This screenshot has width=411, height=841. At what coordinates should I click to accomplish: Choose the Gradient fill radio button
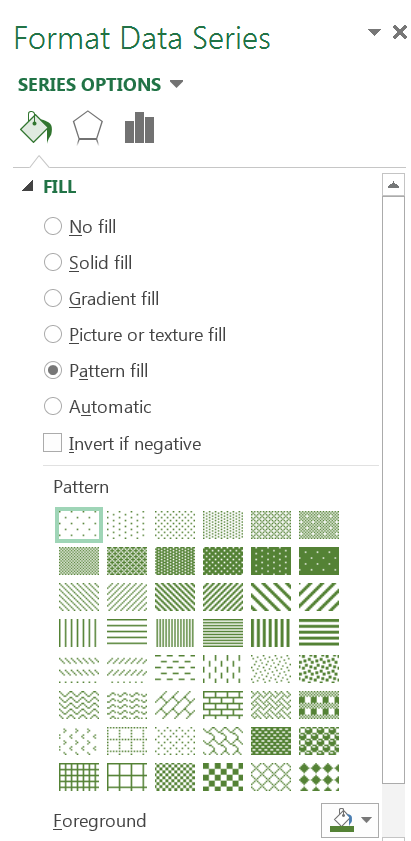53,298
